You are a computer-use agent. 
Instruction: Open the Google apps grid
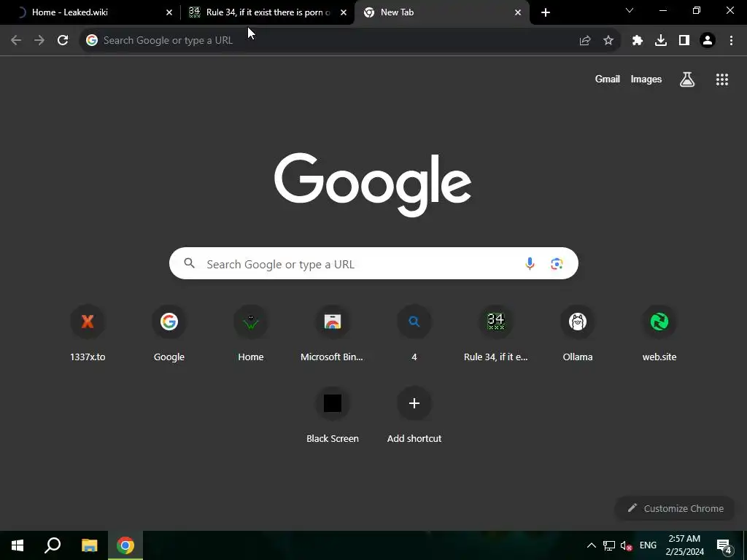[x=722, y=79]
